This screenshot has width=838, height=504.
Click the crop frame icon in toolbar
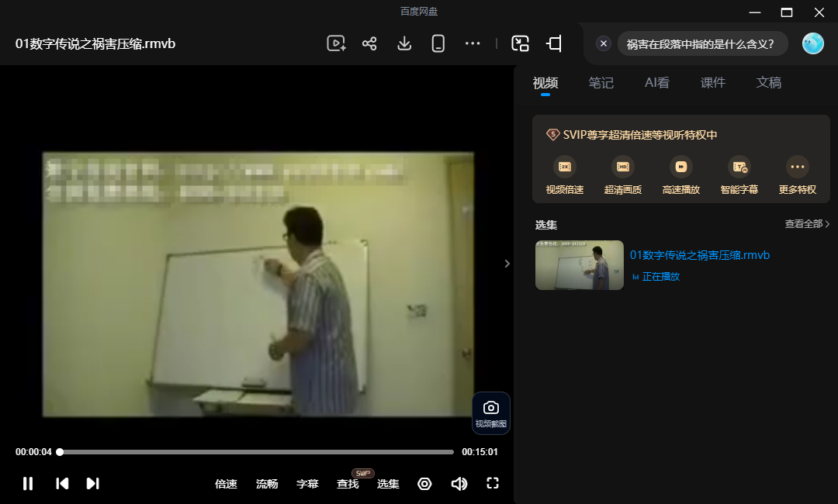pyautogui.click(x=554, y=43)
